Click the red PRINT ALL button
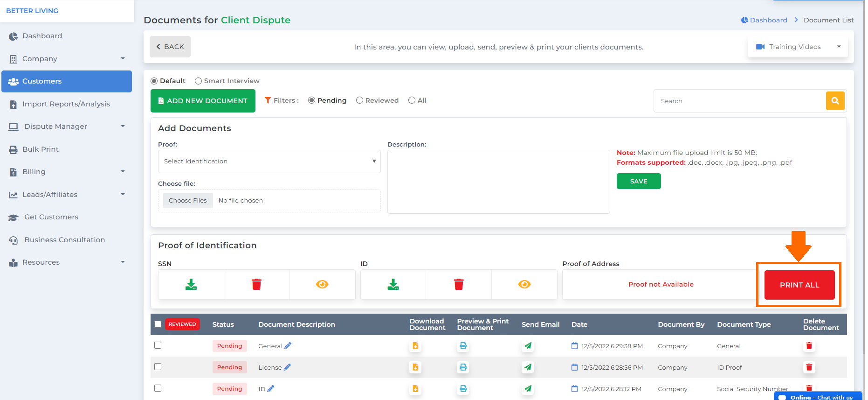 point(799,285)
